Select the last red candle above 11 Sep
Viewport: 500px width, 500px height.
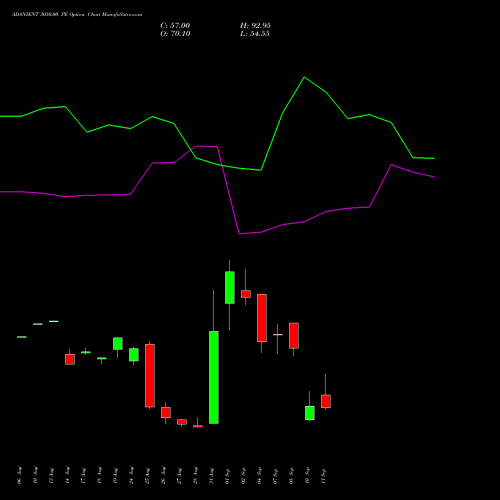326,401
